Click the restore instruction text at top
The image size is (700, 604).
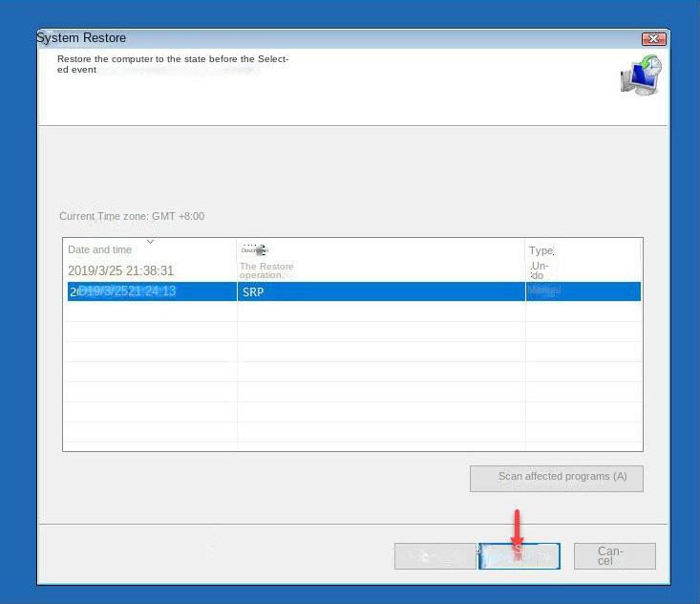pos(172,64)
